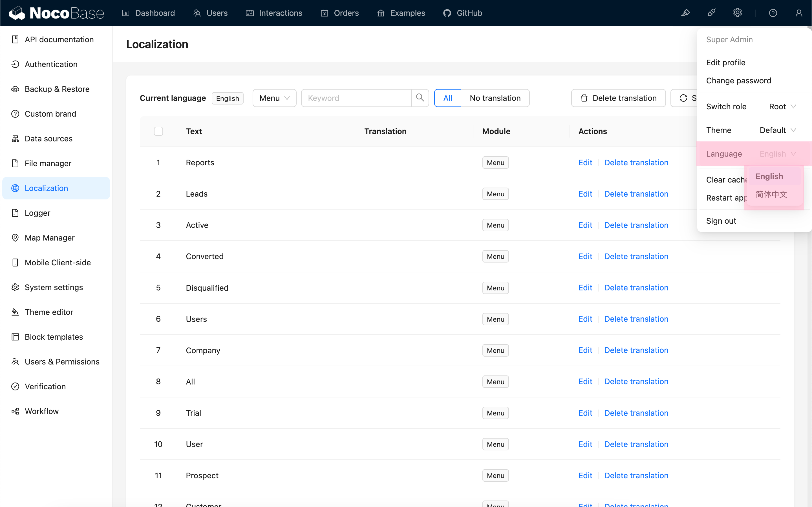Click the keyword search magnifier icon

point(420,98)
